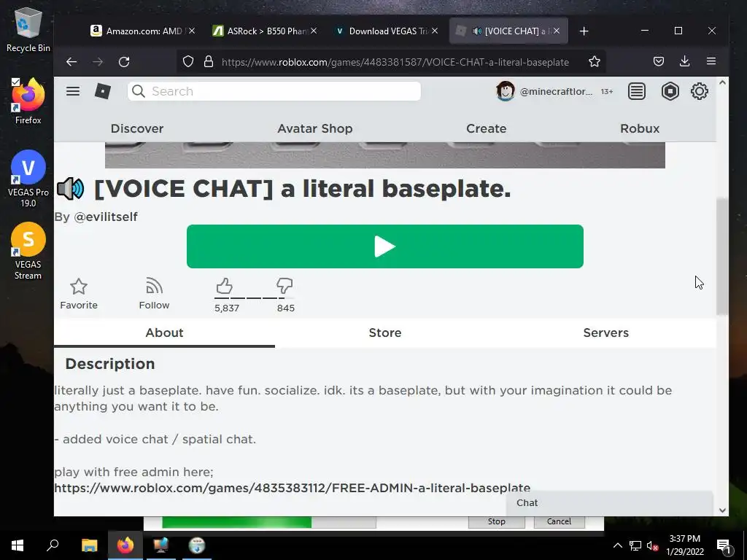Click Cancel in the background window

point(559,521)
